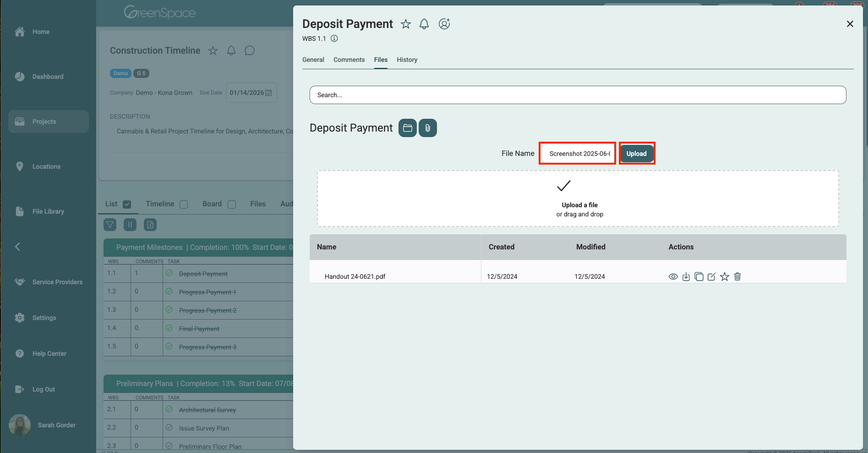
Task: Click the assign user icon in panel header
Action: click(x=444, y=24)
